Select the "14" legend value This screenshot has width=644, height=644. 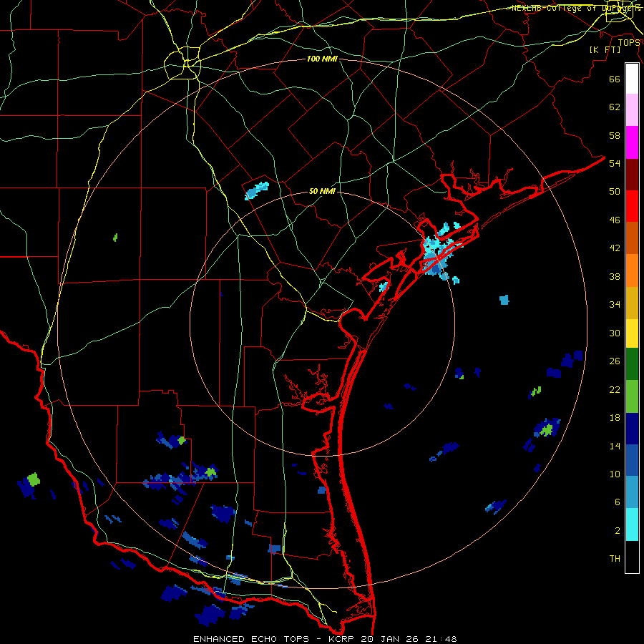pos(615,446)
